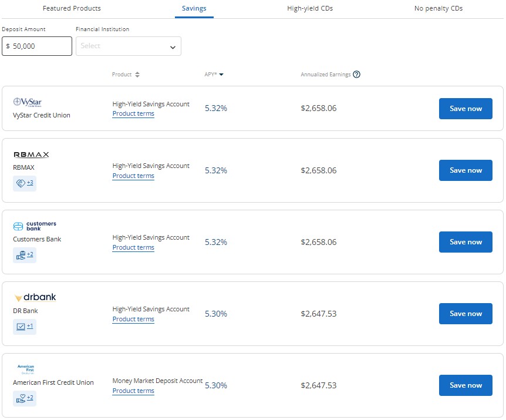The image size is (506, 420).
Task: Click Customers Bank 5.32% APY value
Action: pyautogui.click(x=216, y=242)
